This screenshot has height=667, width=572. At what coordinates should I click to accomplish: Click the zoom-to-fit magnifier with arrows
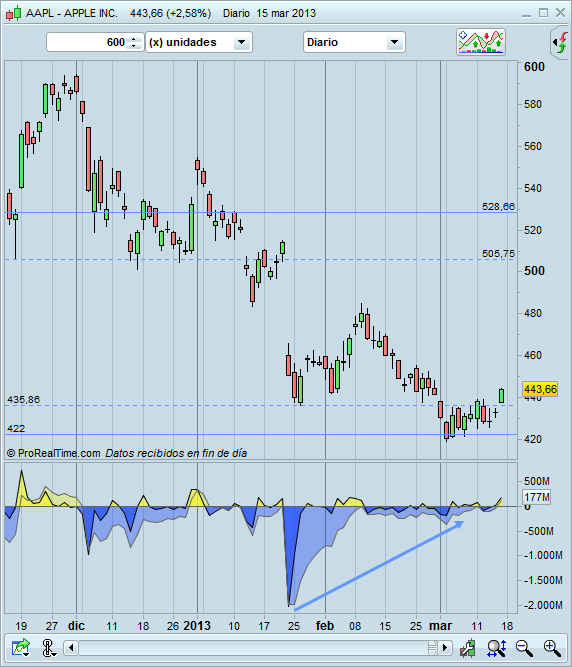[496, 648]
